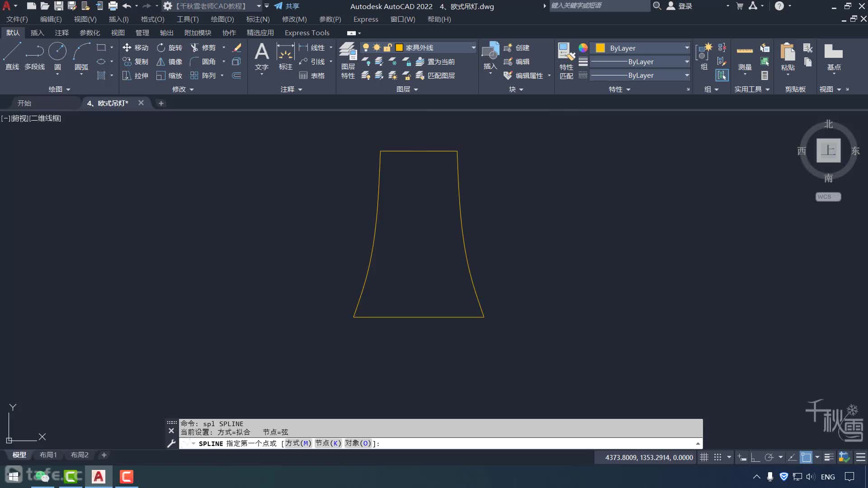Viewport: 868px width, 488px height.
Task: Click the Rotate (旋转) tool
Action: [170, 47]
